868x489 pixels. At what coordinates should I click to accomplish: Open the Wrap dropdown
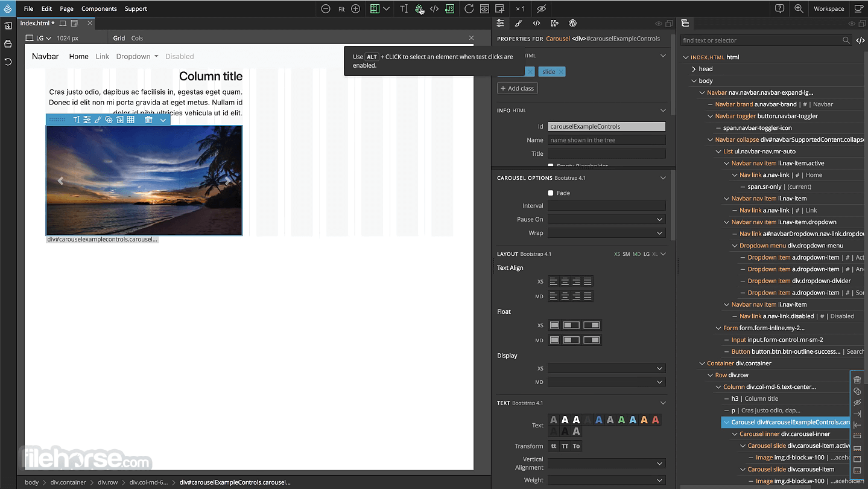[607, 233]
